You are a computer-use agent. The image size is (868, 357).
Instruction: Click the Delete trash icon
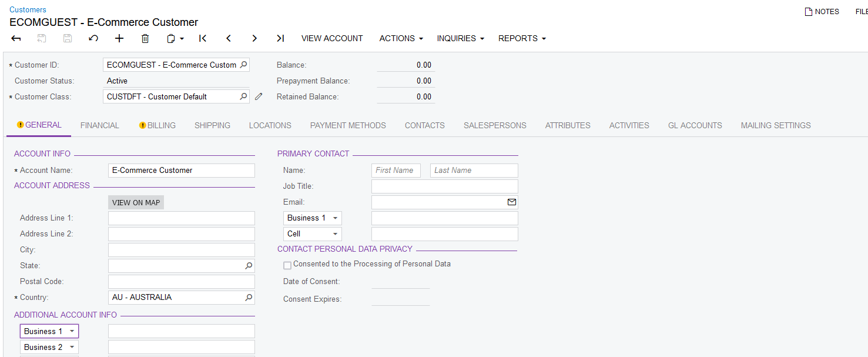pyautogui.click(x=145, y=38)
